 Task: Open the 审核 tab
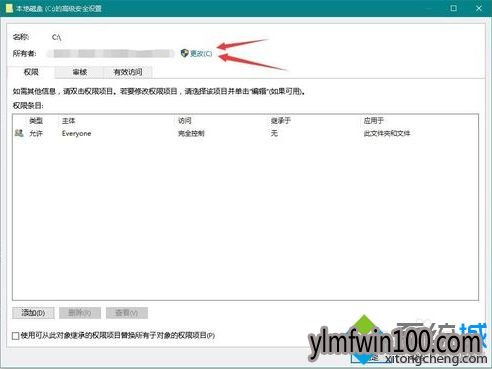pyautogui.click(x=80, y=72)
